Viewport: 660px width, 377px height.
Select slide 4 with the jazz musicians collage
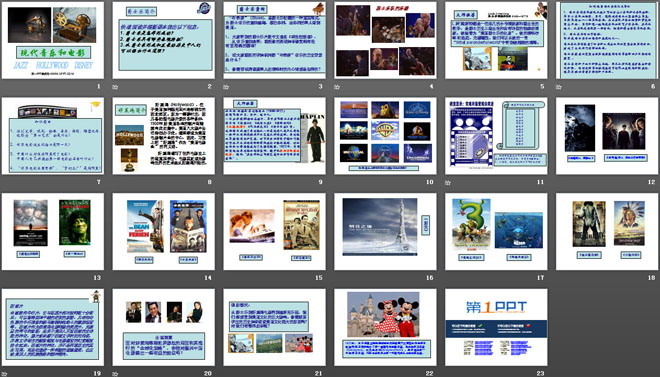coord(385,40)
